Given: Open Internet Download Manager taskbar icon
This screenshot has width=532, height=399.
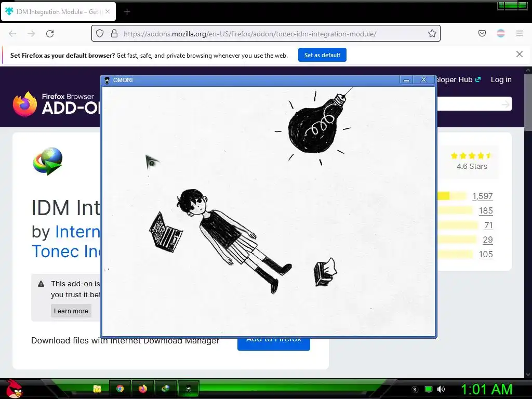Looking at the screenshot, I should coord(166,389).
